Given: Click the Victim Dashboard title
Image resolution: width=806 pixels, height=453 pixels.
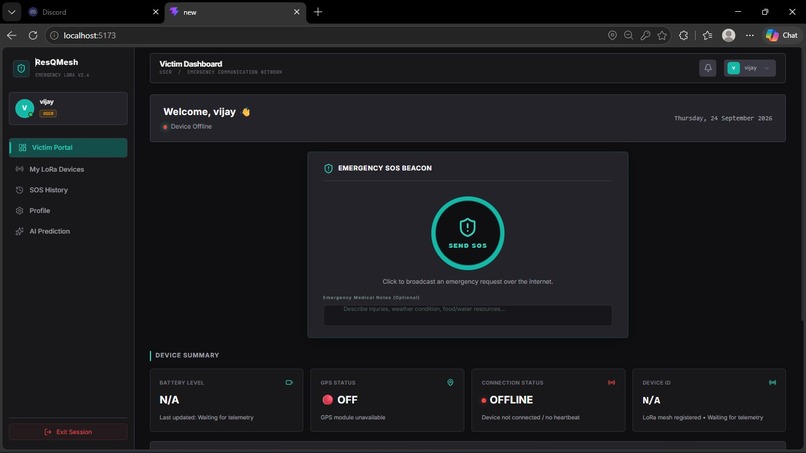Looking at the screenshot, I should tap(191, 64).
